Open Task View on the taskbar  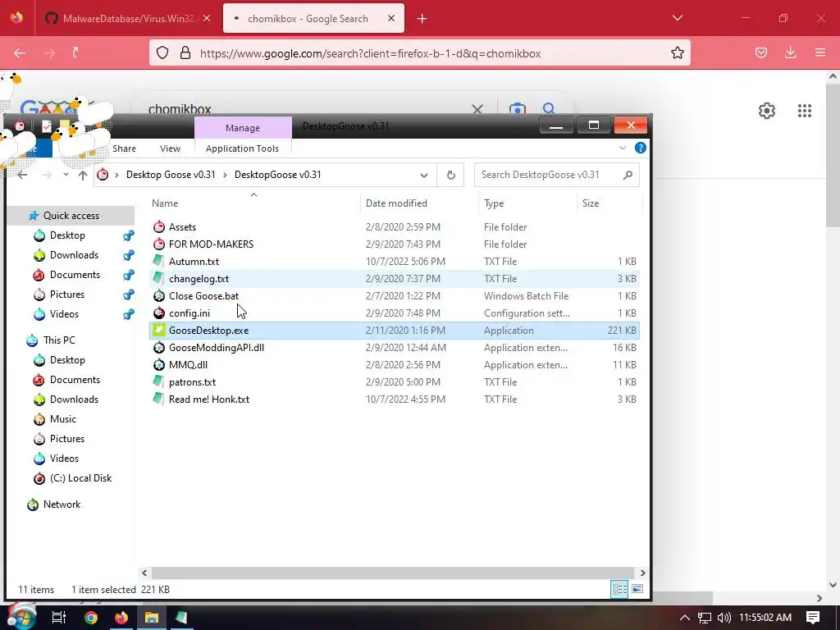59,618
